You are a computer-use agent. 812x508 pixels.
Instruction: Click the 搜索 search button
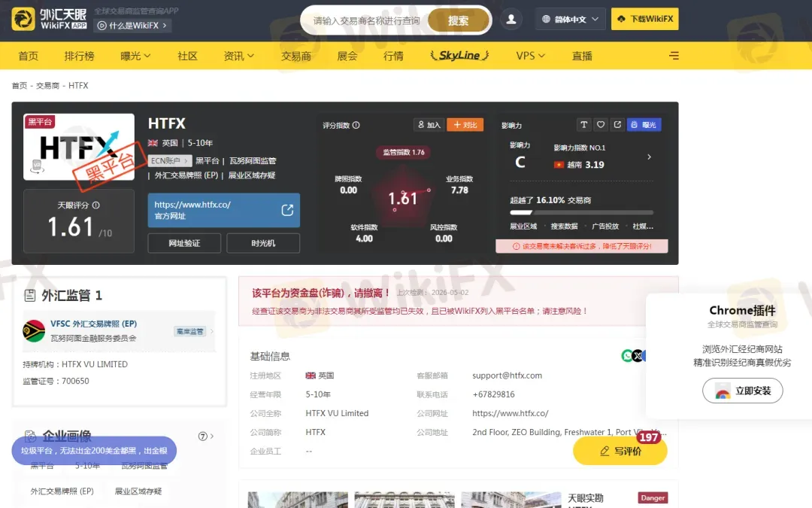pyautogui.click(x=459, y=21)
